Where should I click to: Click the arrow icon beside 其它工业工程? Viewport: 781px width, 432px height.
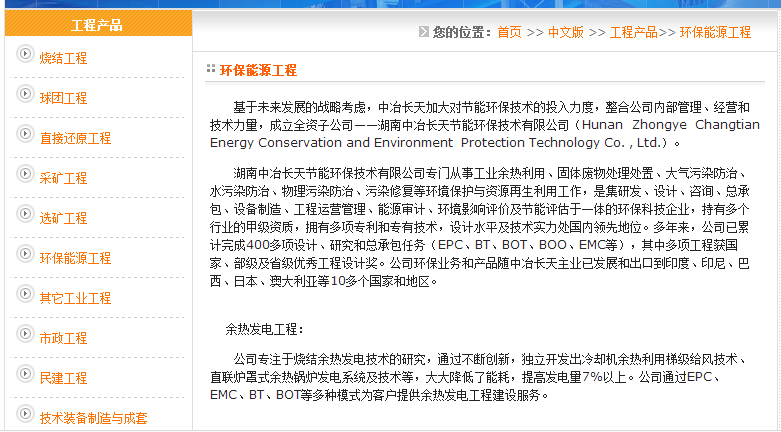coord(25,293)
